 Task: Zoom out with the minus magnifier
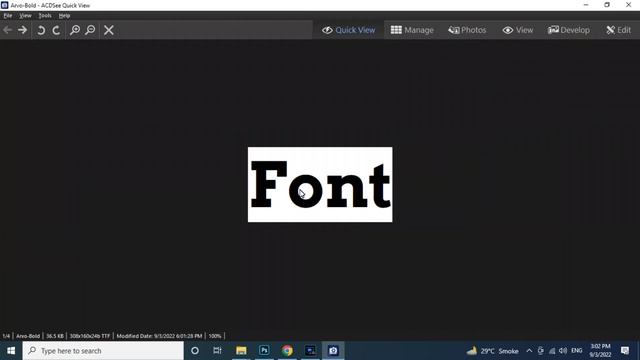[90, 30]
